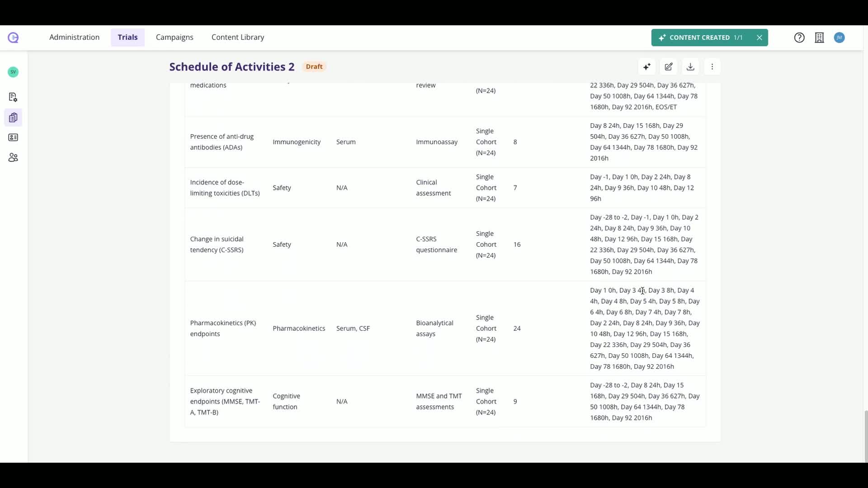Open the three-dot more options menu
The height and width of the screenshot is (488, 868).
tap(712, 67)
